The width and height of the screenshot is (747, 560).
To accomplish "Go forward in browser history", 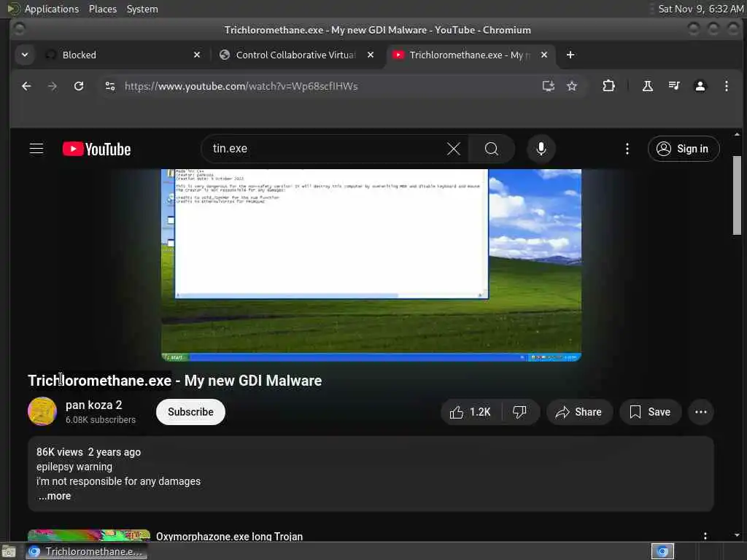I will click(53, 86).
